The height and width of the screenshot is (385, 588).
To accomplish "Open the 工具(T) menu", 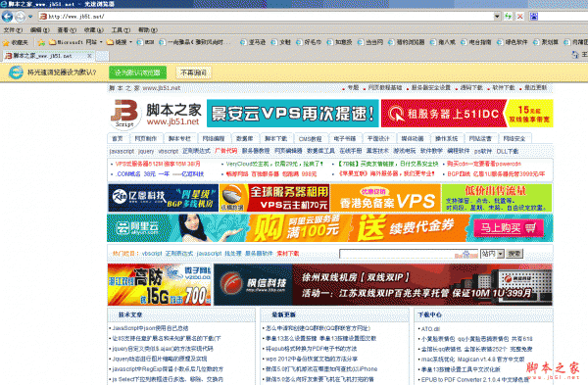I will coord(121,30).
